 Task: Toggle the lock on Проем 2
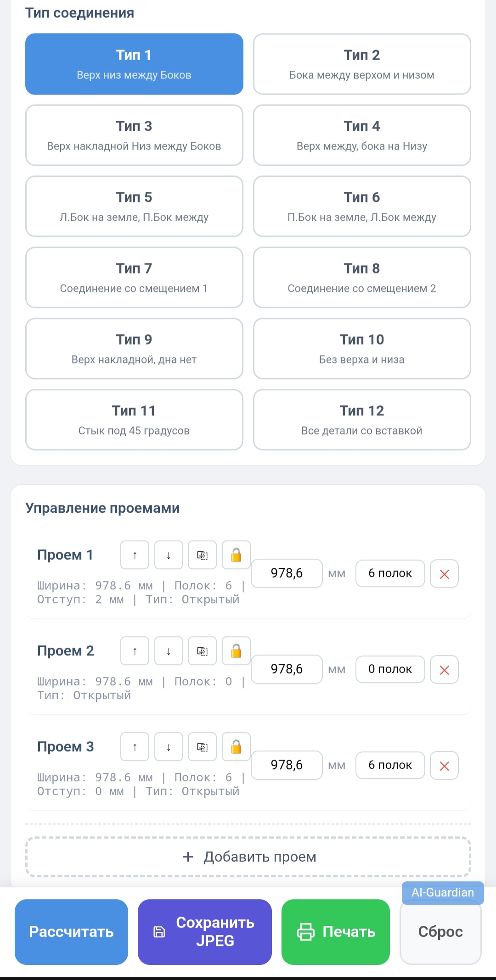click(x=236, y=651)
